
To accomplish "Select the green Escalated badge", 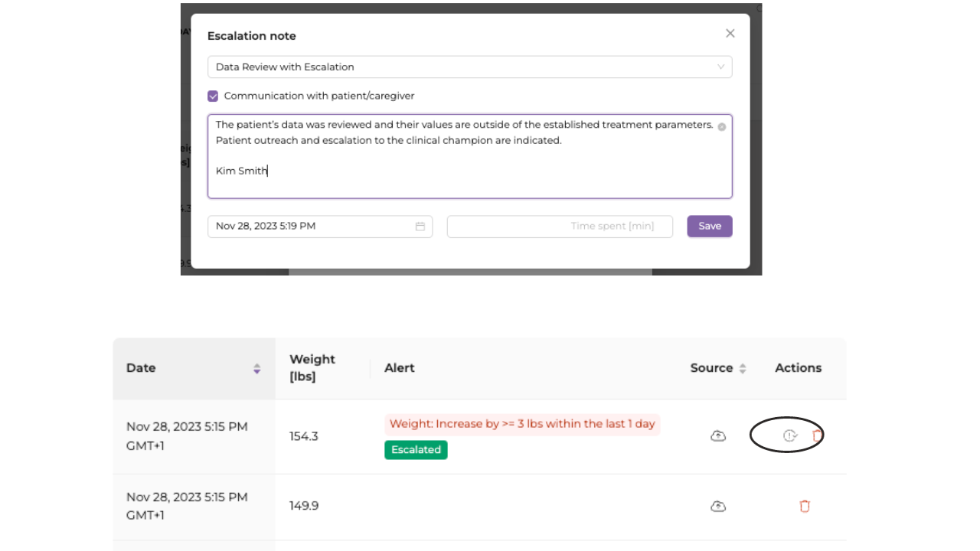I will (416, 450).
